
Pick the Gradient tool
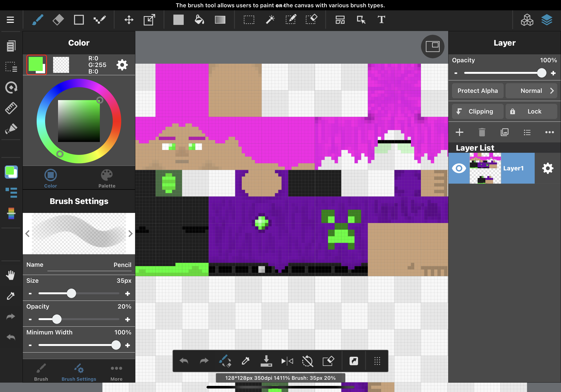[220, 20]
